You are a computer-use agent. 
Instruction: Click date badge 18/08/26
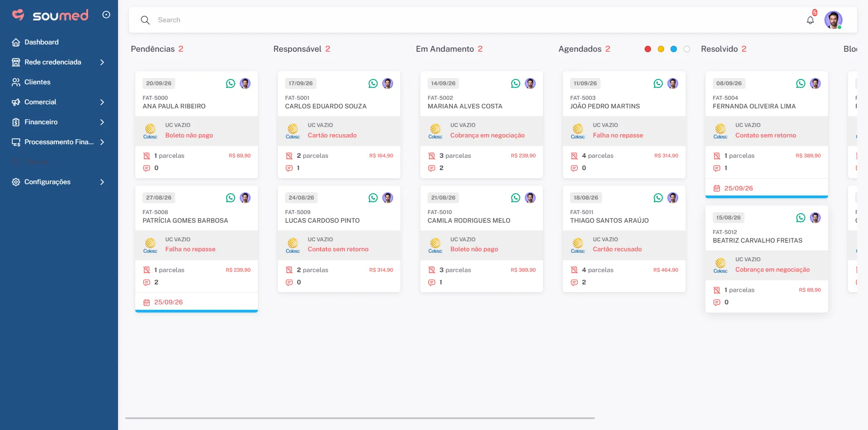click(586, 198)
